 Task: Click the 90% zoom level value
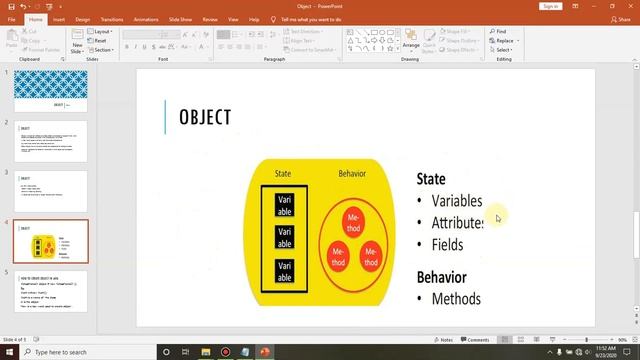coord(622,340)
